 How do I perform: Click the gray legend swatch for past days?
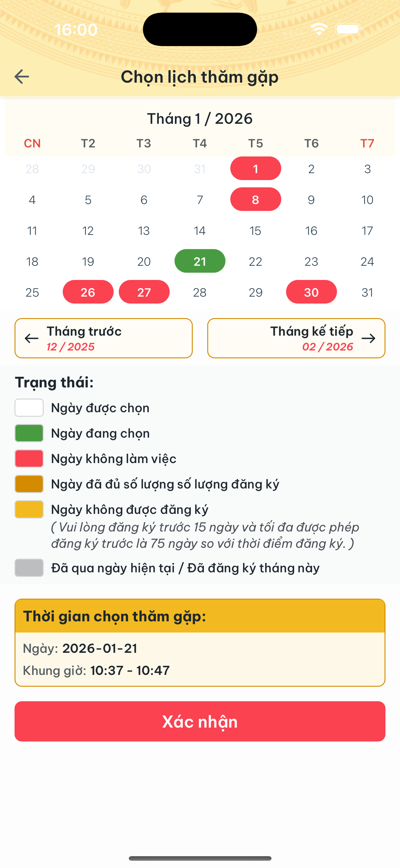[x=29, y=568]
